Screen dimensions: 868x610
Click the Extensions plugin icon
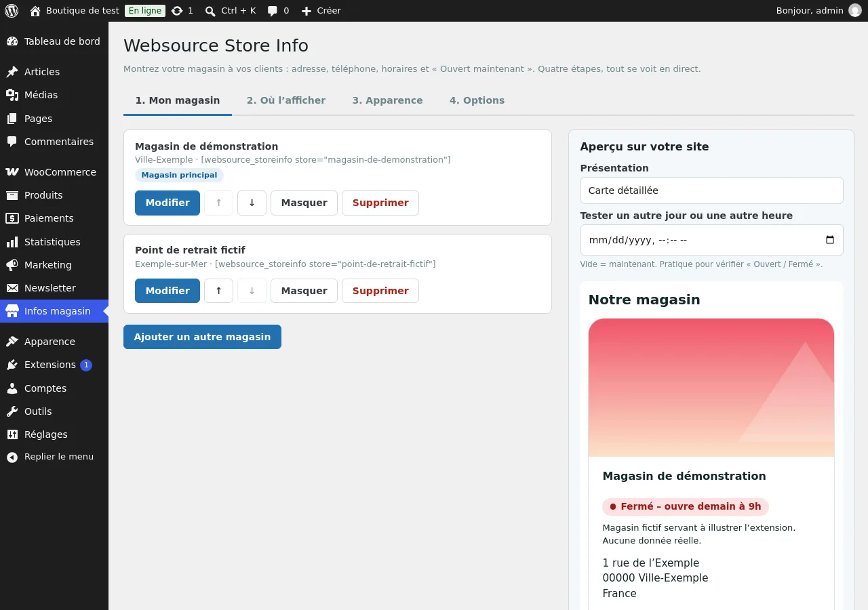12,365
